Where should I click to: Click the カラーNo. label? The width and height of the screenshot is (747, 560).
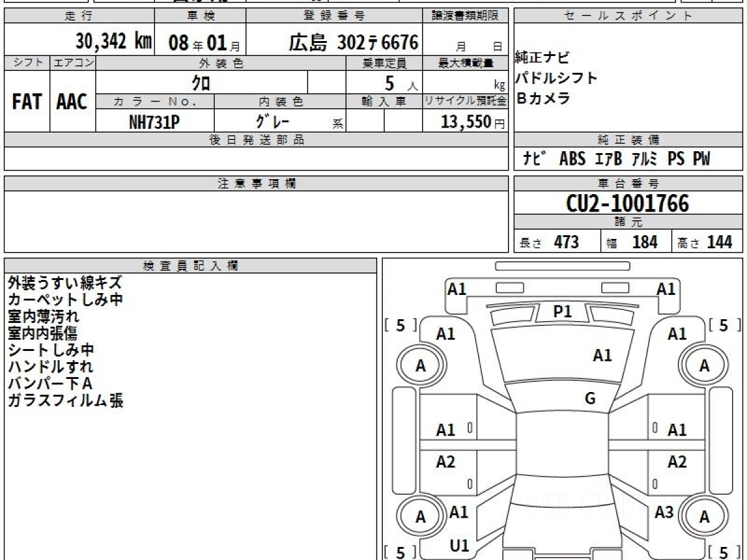point(155,101)
